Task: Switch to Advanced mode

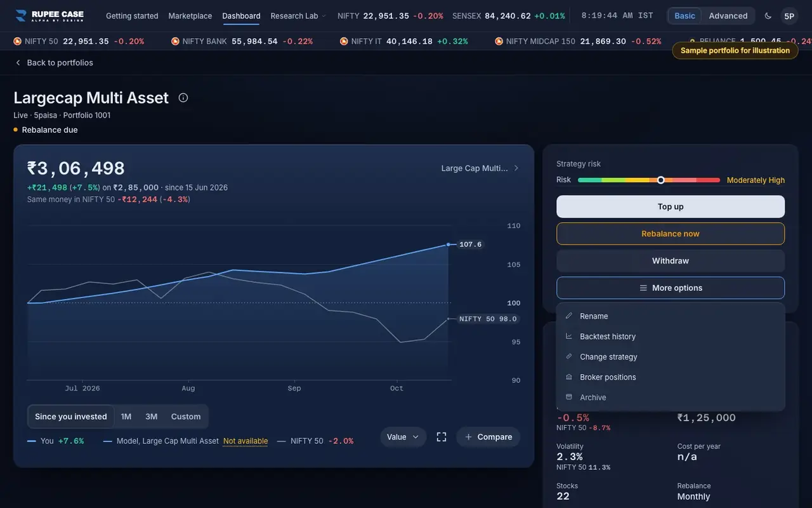Action: tap(728, 16)
